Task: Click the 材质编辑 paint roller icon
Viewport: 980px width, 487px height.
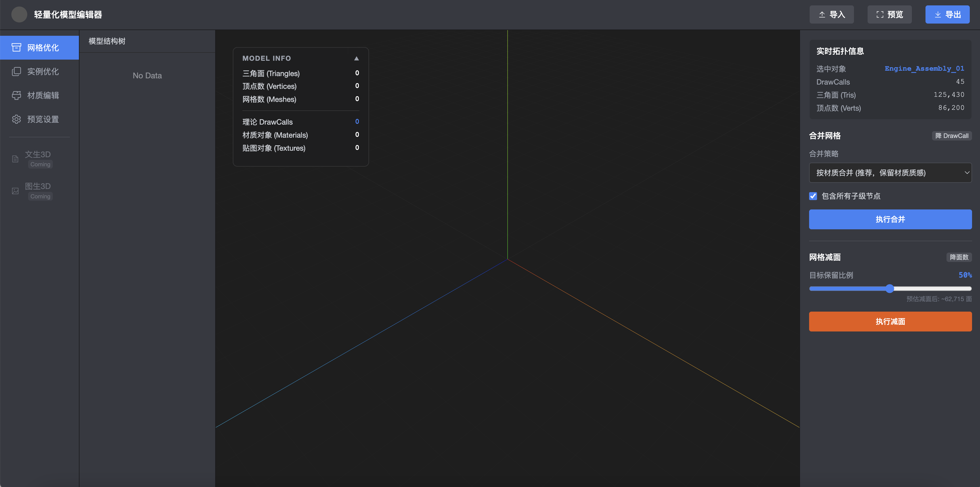Action: [16, 95]
